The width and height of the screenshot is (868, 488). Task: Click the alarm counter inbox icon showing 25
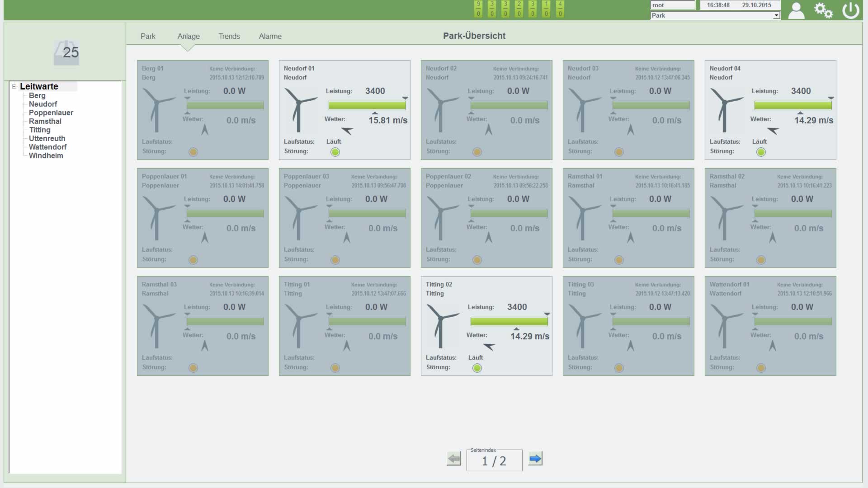point(66,52)
